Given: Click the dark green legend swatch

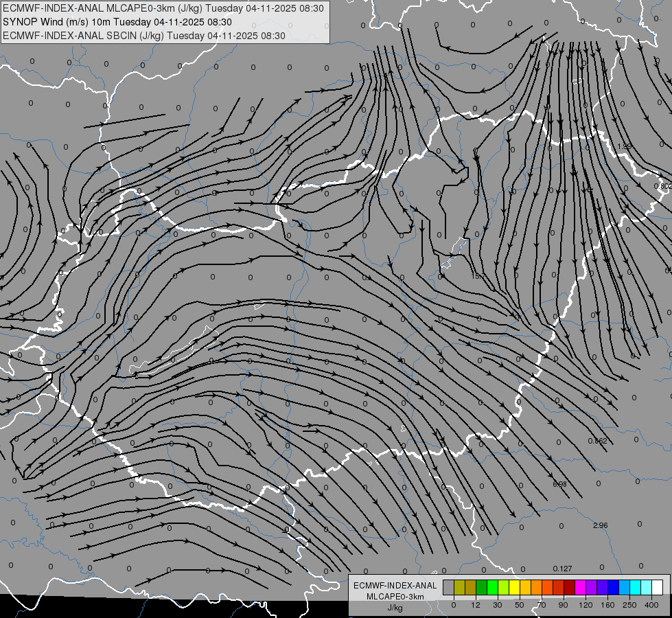Looking at the screenshot, I should [482, 587].
